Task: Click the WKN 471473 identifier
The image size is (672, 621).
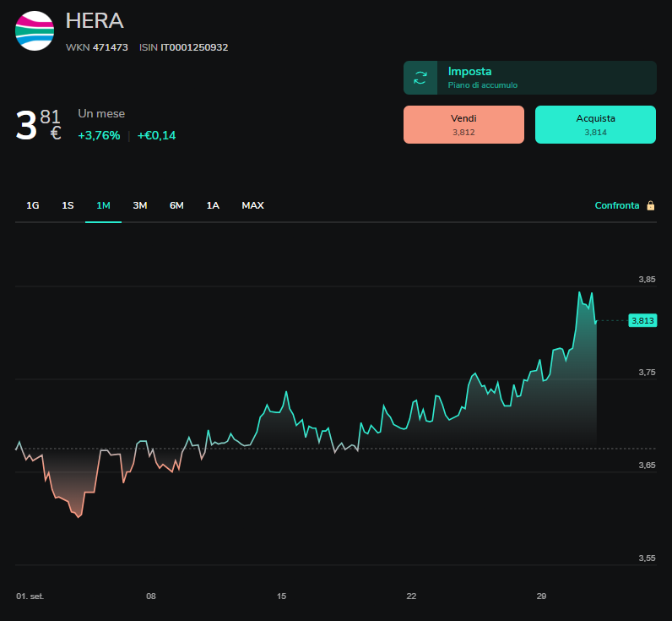Action: tap(97, 47)
